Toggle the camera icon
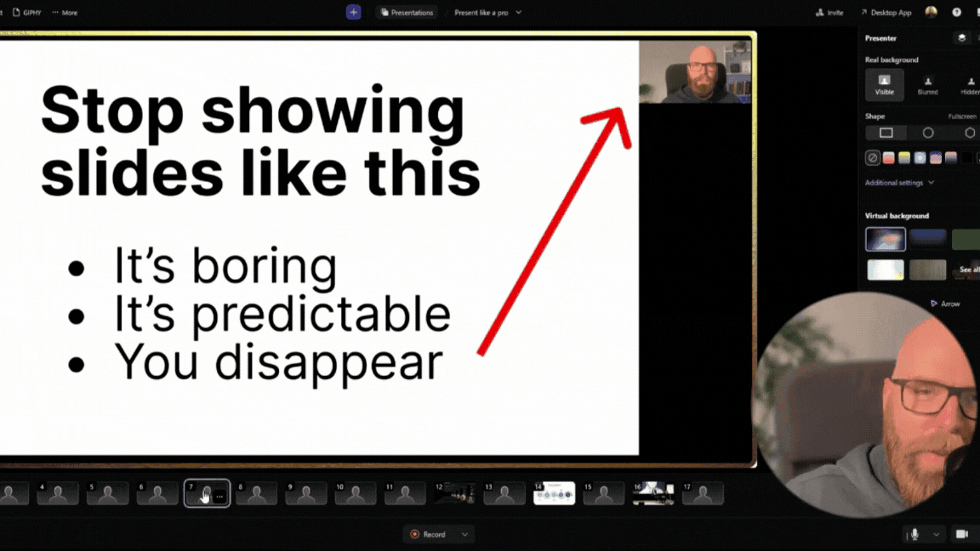 (x=962, y=534)
